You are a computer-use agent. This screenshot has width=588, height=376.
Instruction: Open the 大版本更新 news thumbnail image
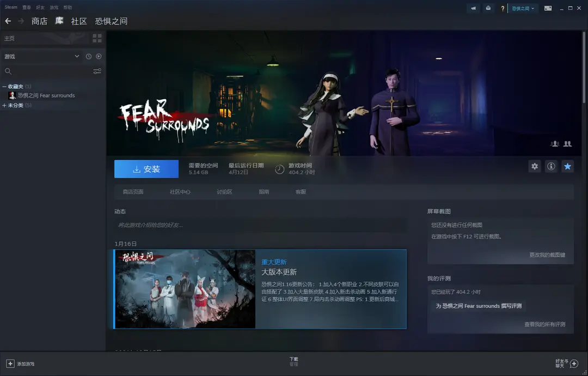[x=185, y=289]
